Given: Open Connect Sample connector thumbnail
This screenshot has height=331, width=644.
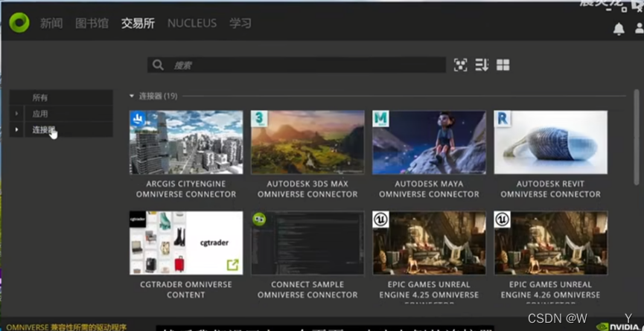Looking at the screenshot, I should tap(307, 242).
